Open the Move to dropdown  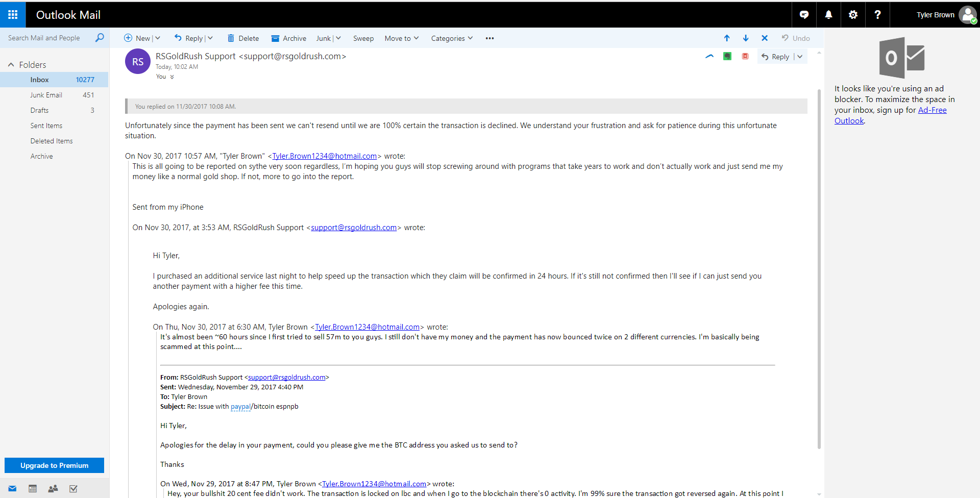coord(402,38)
